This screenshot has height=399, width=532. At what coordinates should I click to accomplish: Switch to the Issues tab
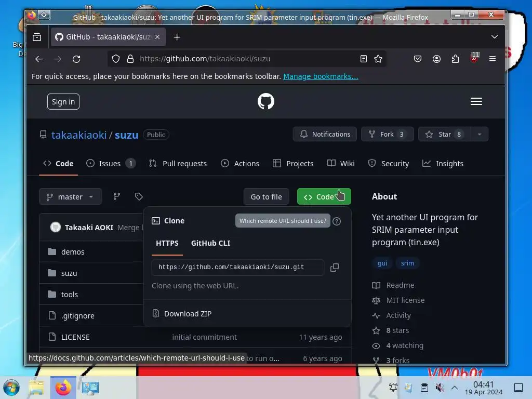click(111, 164)
